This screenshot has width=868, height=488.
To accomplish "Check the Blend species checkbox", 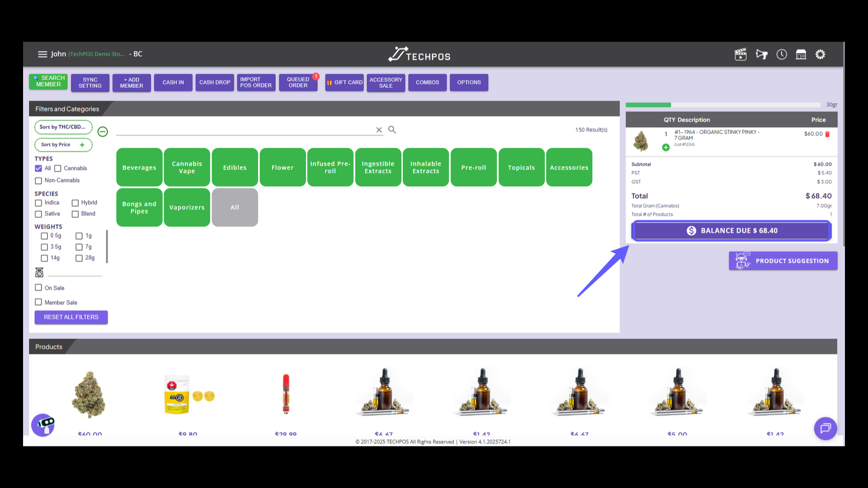I will (75, 214).
